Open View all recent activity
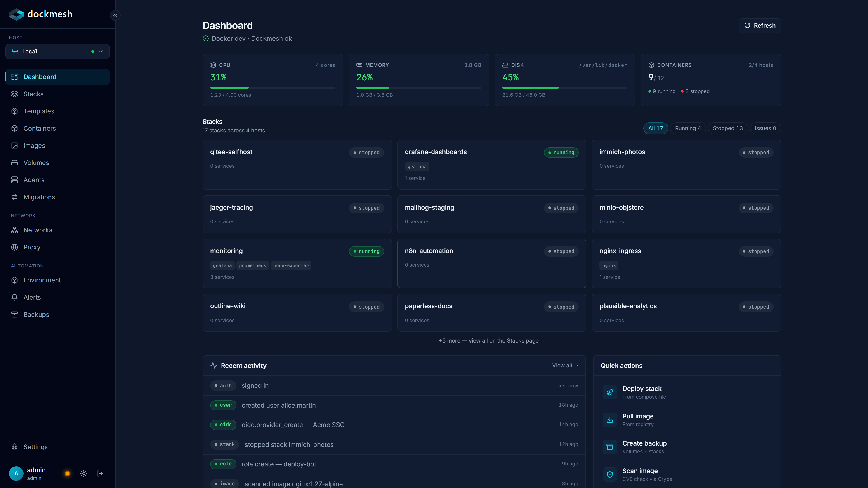Screen dimensions: 868x488 pos(565,365)
